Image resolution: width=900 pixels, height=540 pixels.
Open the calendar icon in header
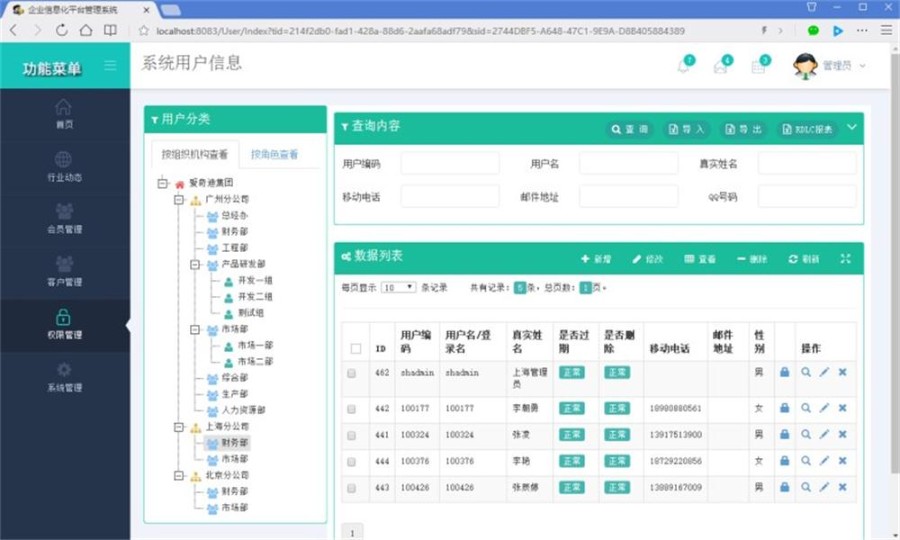[758, 66]
